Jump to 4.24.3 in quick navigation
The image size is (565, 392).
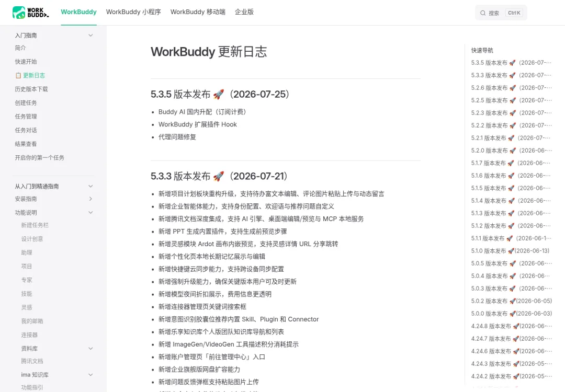511,364
